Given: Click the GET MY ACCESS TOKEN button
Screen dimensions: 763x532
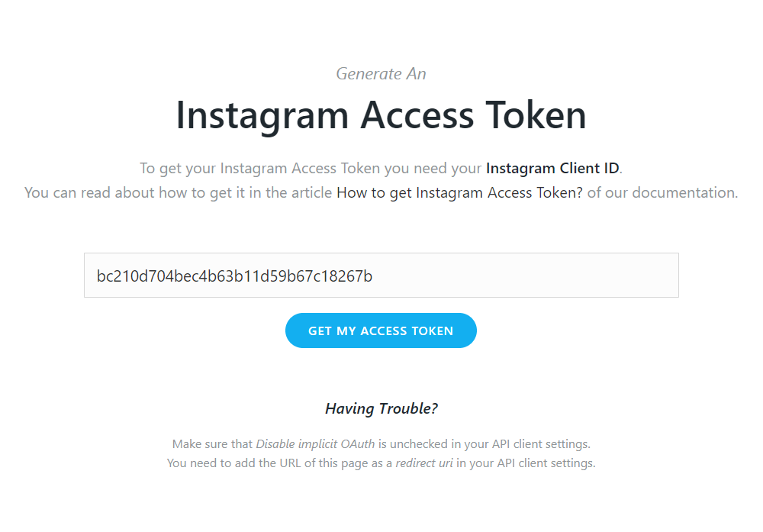Looking at the screenshot, I should pos(381,330).
